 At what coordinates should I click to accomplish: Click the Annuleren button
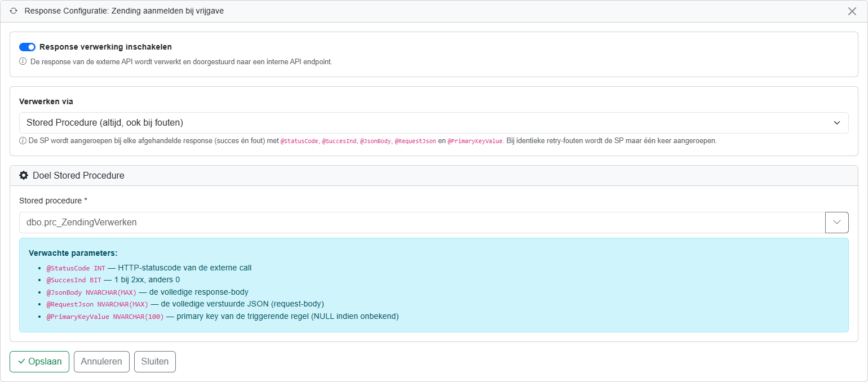coord(101,362)
